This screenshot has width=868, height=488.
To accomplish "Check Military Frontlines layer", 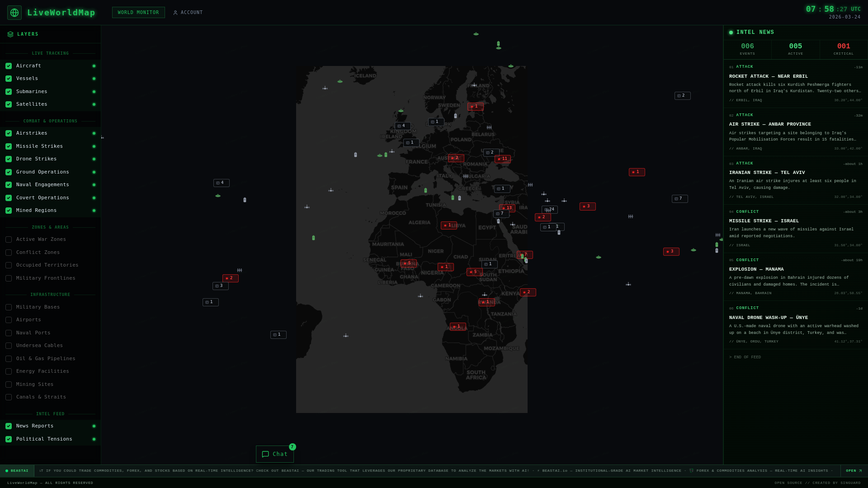I will pyautogui.click(x=9, y=278).
